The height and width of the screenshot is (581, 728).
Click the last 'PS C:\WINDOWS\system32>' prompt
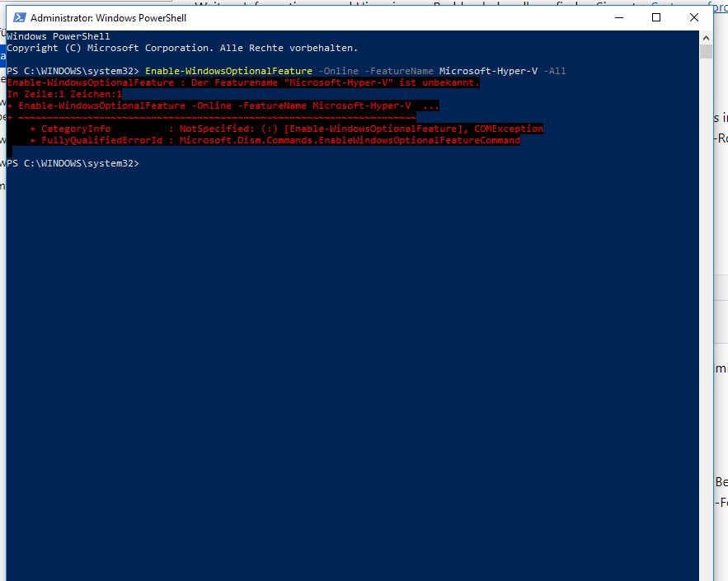(x=73, y=163)
